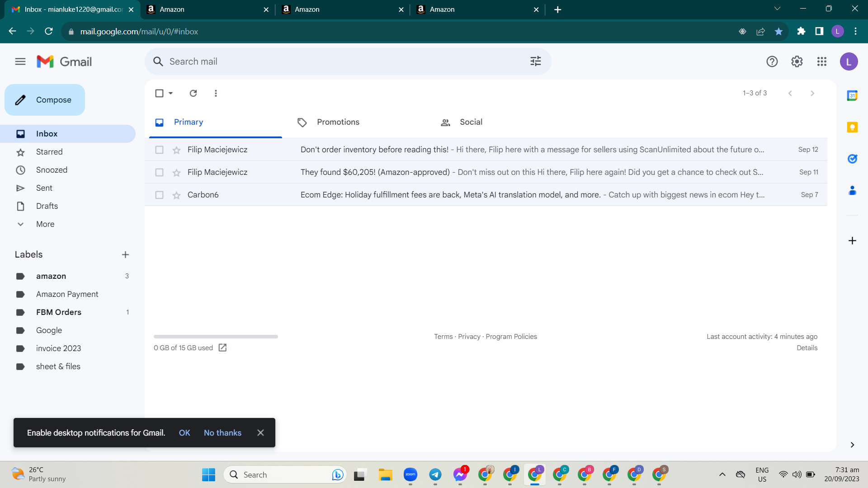Open Google Calendar side panel
This screenshot has height=488, width=868.
coord(852,95)
